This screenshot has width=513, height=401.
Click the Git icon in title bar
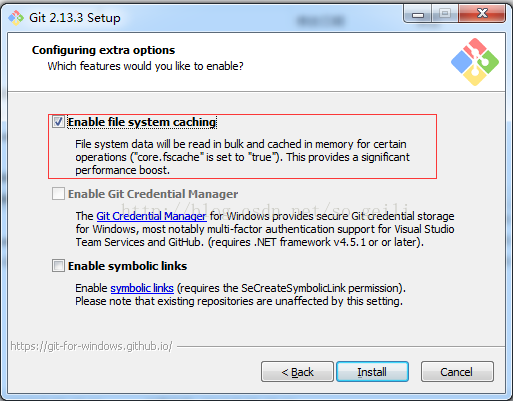point(16,18)
